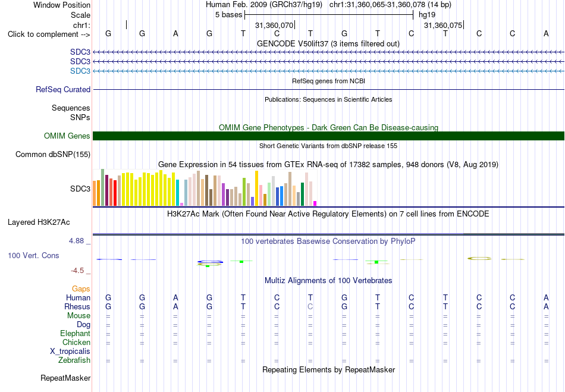565x392 pixels.
Task: Click 'Repeating Elements by RepeatMasker' title
Action: coord(328,370)
